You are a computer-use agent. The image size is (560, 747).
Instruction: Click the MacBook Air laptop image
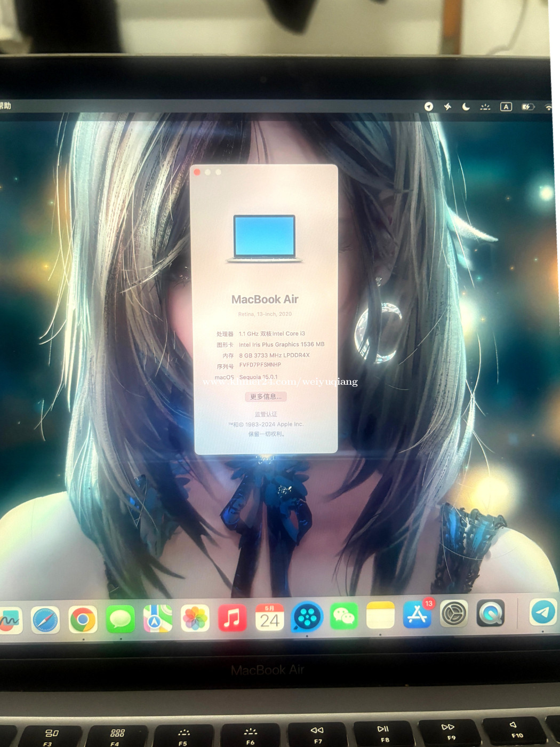pos(265,239)
